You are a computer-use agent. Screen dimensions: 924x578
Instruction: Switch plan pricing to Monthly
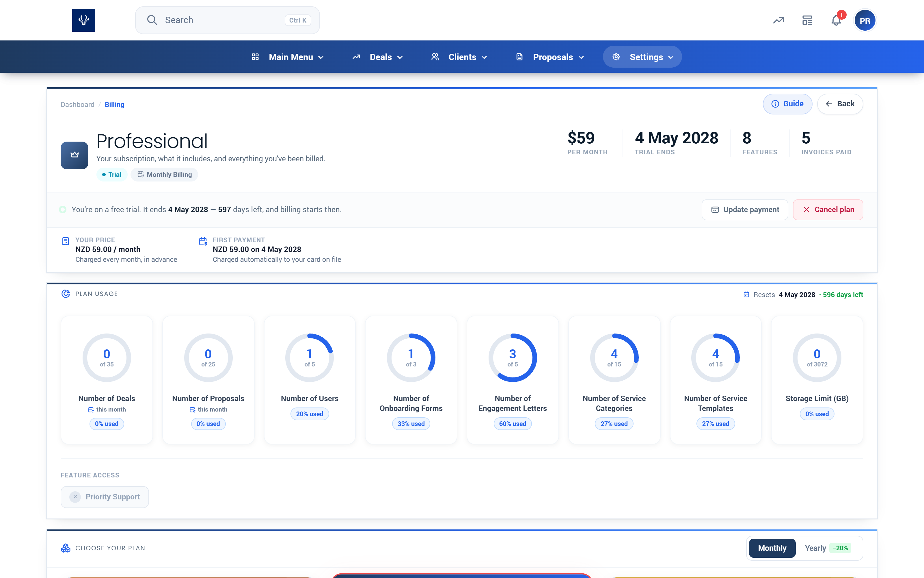772,548
